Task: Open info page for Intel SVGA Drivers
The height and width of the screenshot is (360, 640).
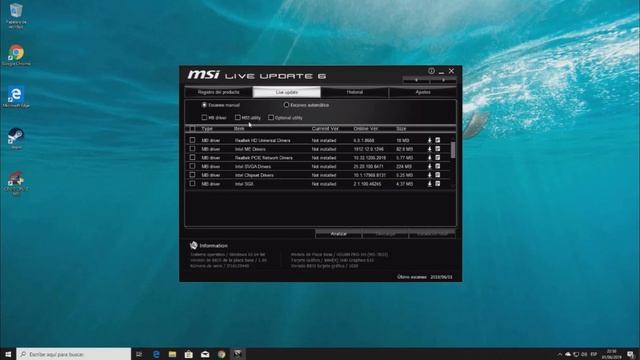Action: tap(438, 167)
